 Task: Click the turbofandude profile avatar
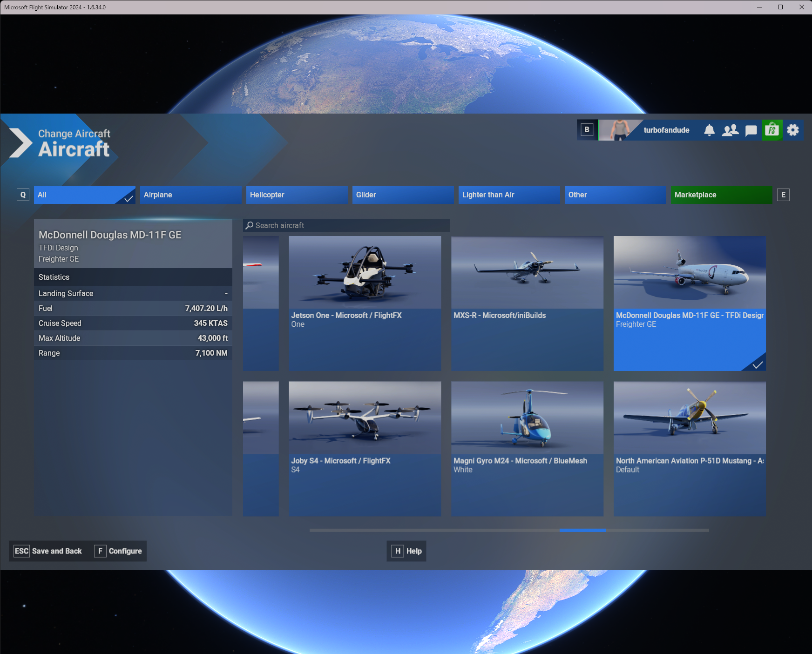coord(620,130)
